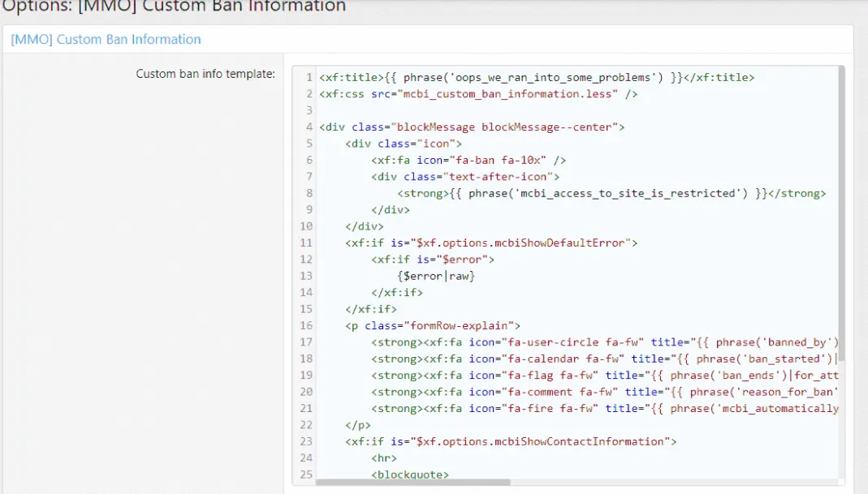
Task: Place cursor in the xf:title line of code
Action: (x=536, y=77)
